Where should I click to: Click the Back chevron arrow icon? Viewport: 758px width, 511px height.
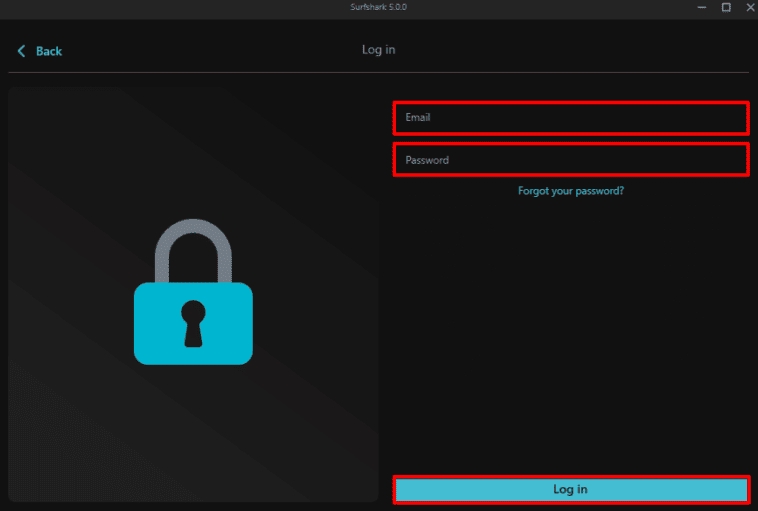click(x=21, y=51)
